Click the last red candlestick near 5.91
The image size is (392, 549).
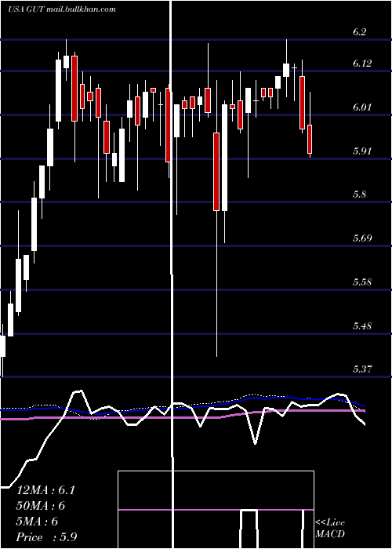click(310, 139)
